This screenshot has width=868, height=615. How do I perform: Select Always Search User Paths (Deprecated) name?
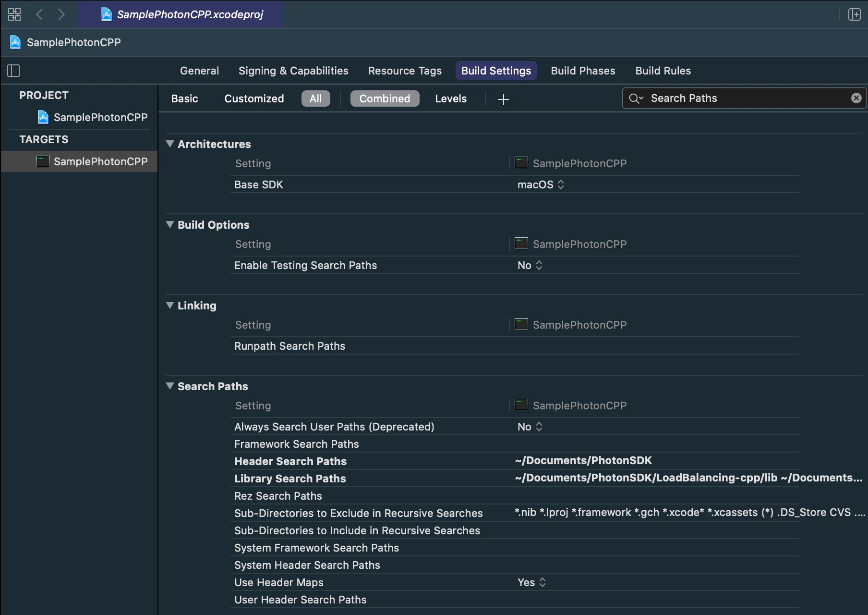click(x=334, y=427)
